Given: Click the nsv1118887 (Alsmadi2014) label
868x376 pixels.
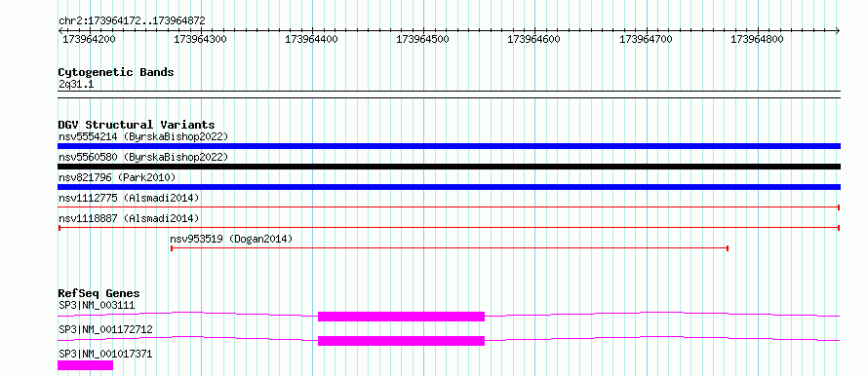Looking at the screenshot, I should coord(129,218).
